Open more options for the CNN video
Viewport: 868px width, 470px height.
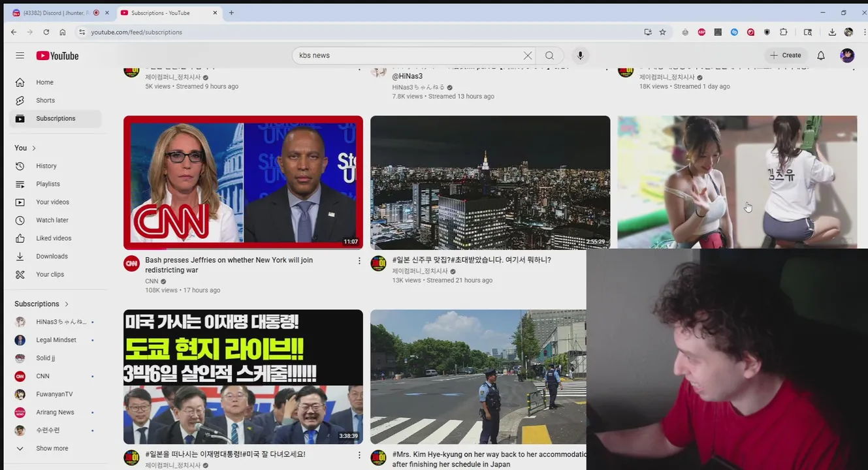359,261
